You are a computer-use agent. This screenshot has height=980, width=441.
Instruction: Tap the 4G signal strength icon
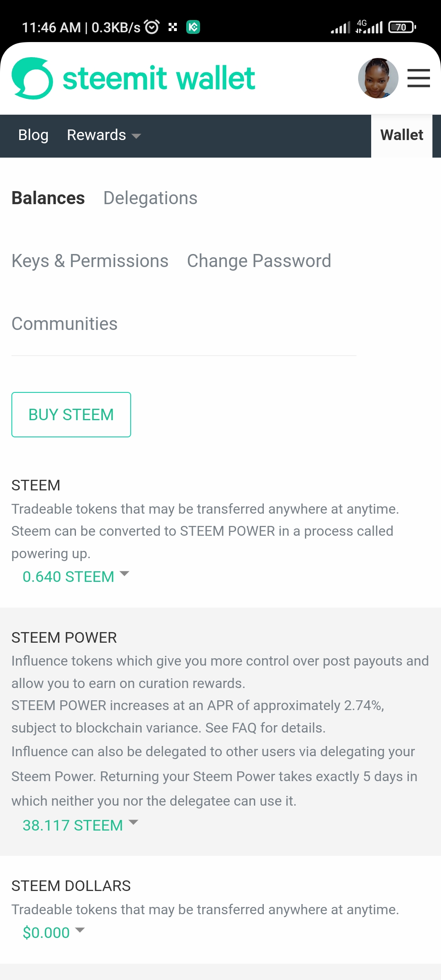point(369,27)
